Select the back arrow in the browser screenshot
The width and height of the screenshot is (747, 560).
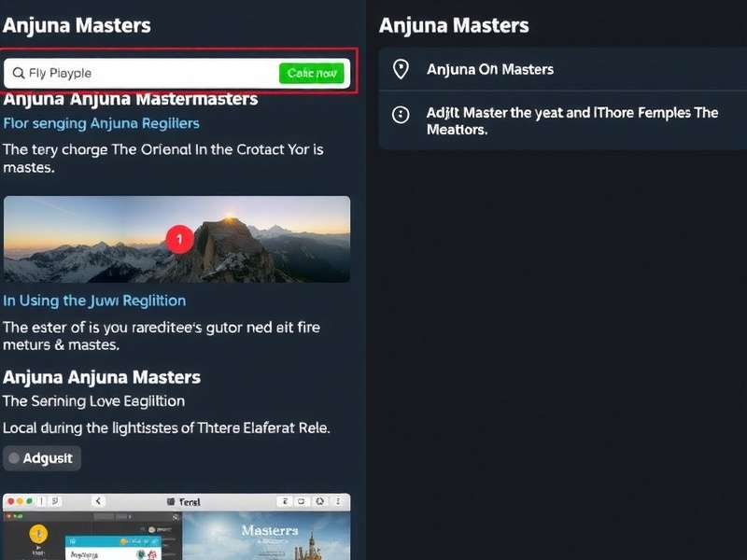(x=98, y=500)
